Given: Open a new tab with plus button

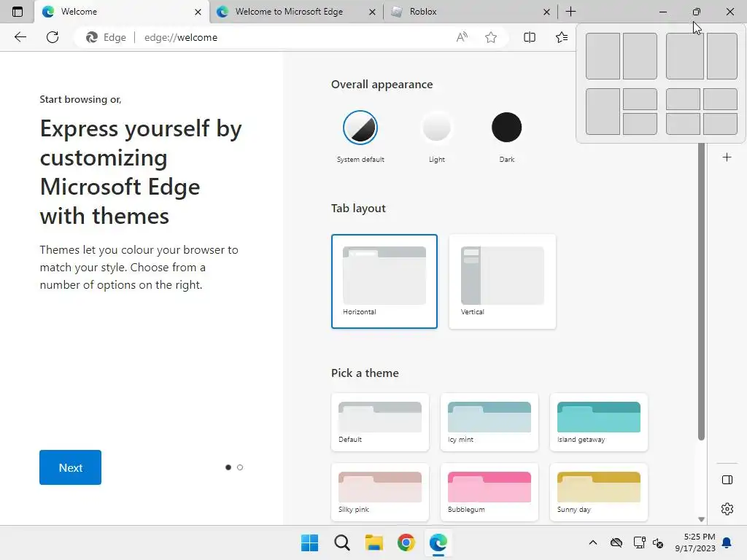Looking at the screenshot, I should [x=570, y=12].
